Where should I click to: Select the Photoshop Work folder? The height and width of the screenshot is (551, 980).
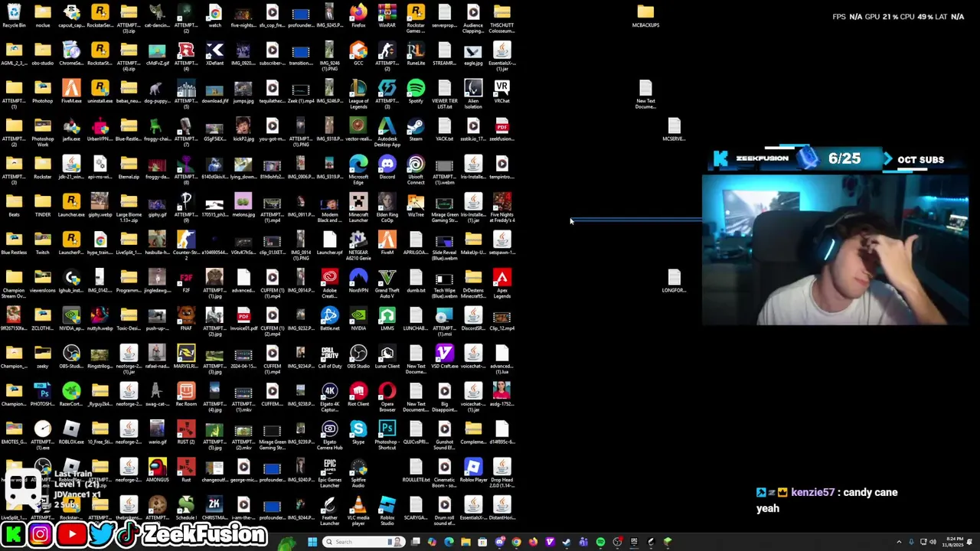click(43, 132)
